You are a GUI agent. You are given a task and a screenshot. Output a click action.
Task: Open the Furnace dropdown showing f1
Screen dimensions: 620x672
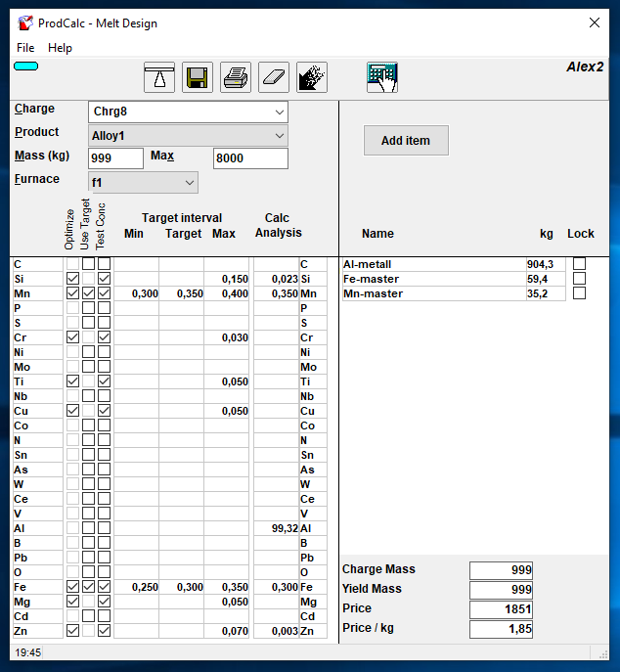(143, 183)
